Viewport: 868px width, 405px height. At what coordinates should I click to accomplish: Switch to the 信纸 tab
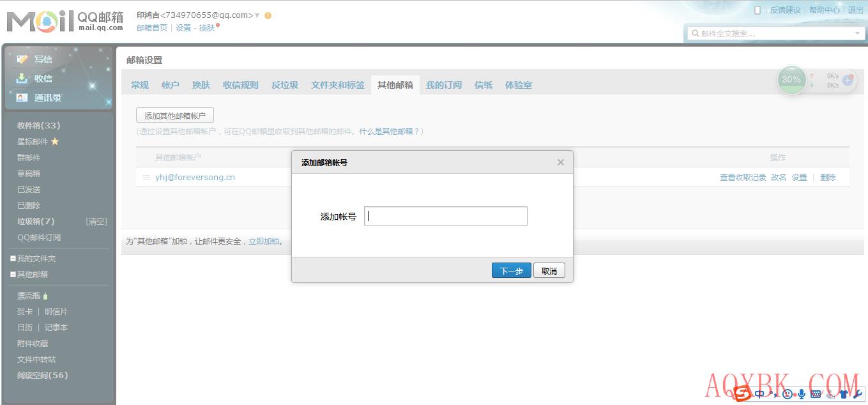pyautogui.click(x=483, y=85)
